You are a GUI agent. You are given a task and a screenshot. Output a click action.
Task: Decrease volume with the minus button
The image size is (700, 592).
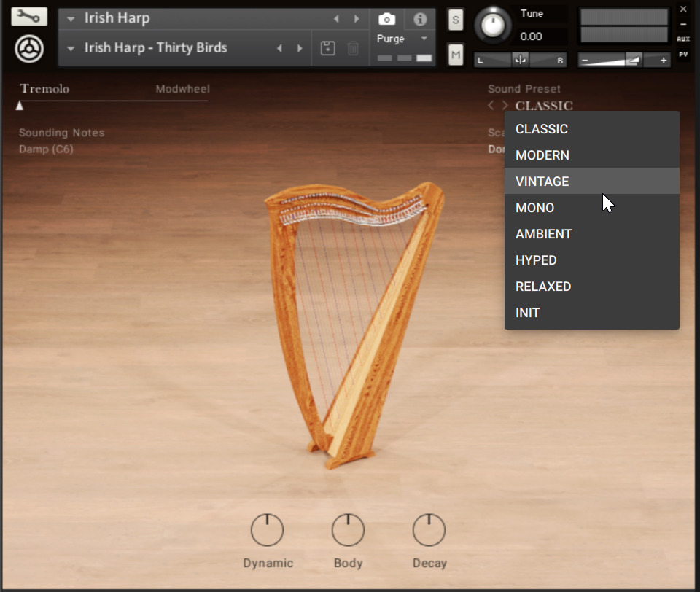tap(586, 61)
